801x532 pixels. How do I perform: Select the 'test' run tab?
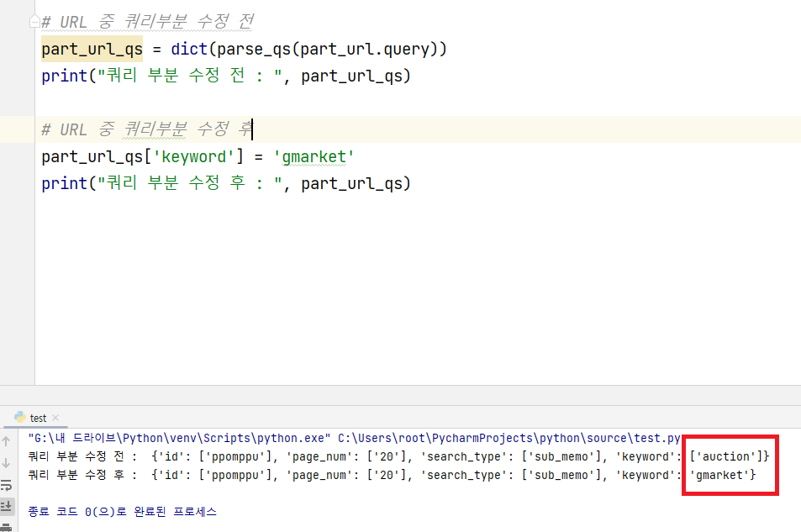pos(36,418)
